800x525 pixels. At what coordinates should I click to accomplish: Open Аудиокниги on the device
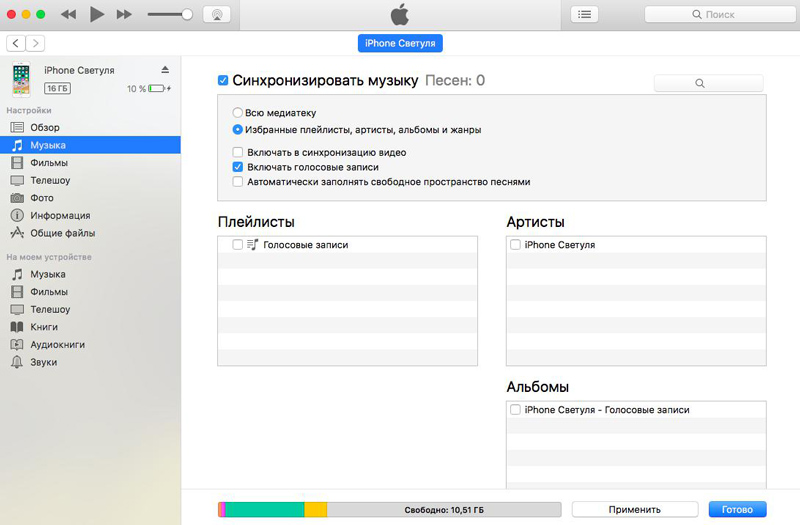tap(90, 344)
